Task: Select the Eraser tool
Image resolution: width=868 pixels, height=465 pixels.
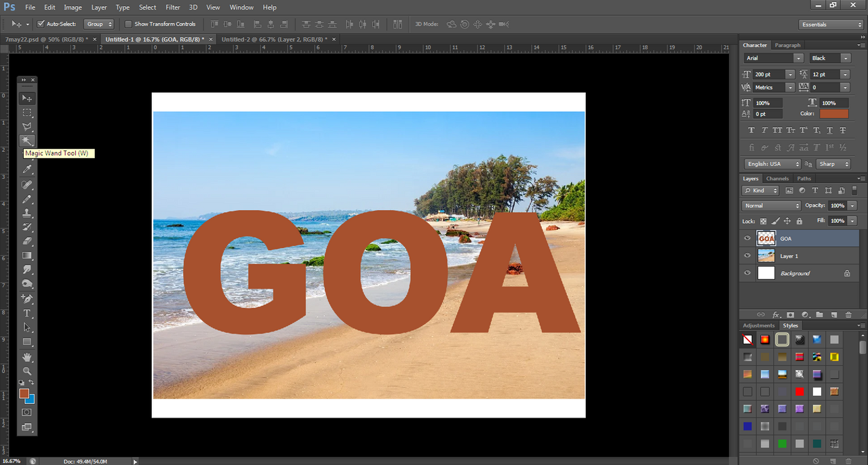Action: (27, 241)
